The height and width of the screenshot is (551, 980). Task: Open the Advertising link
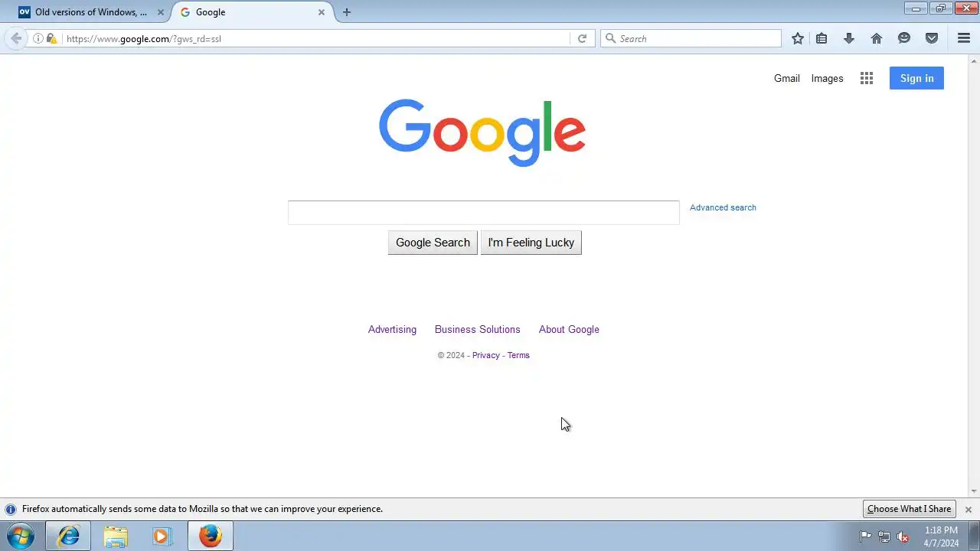pos(392,329)
